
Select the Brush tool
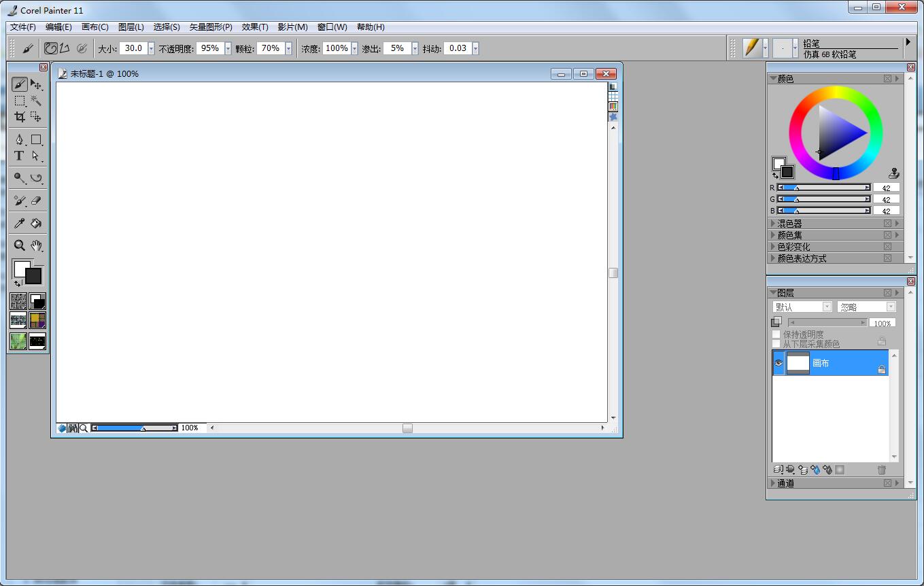(19, 84)
